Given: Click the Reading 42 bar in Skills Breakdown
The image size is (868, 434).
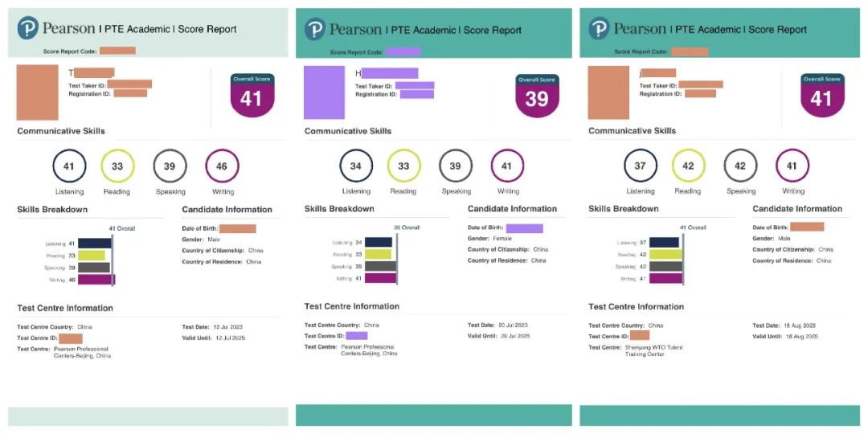Looking at the screenshot, I should pyautogui.click(x=666, y=254).
